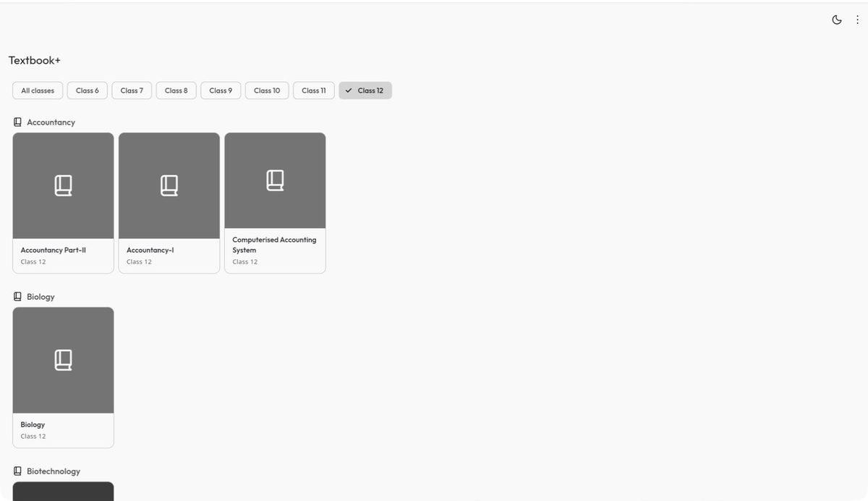Choose the Class 8 filter chip
The image size is (868, 501).
pyautogui.click(x=176, y=90)
